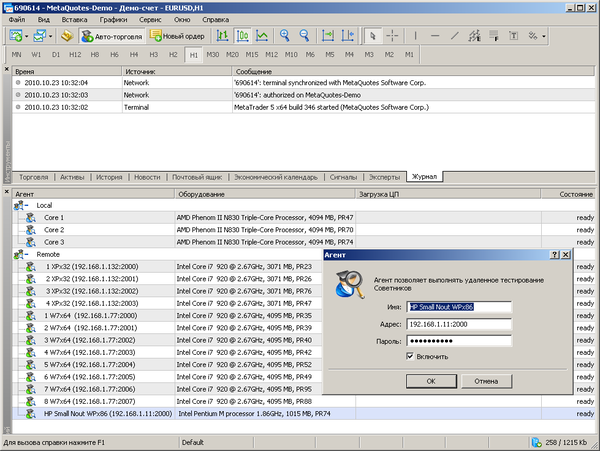The image size is (600, 451).
Task: Select the M5 timeframe
Action: coord(330,54)
